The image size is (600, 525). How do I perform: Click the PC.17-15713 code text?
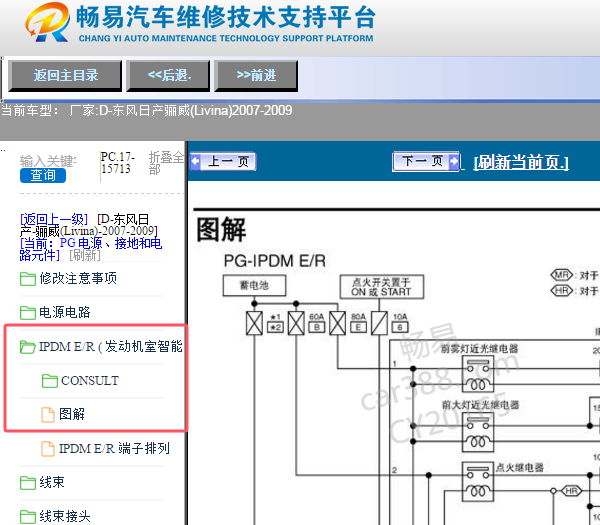[118, 163]
